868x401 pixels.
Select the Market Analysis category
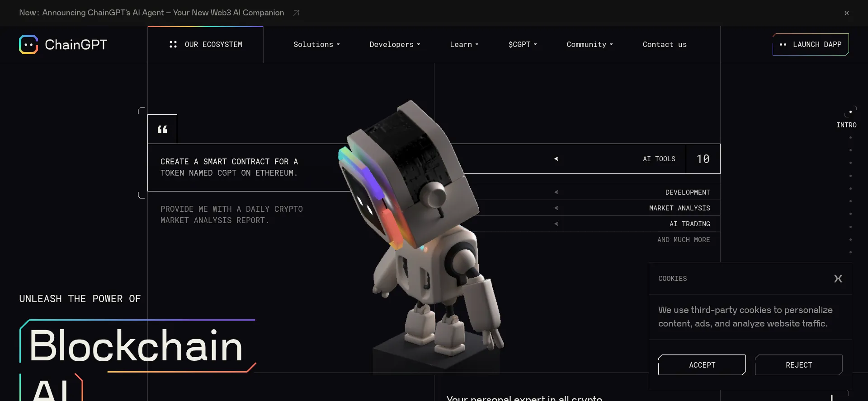coord(679,208)
